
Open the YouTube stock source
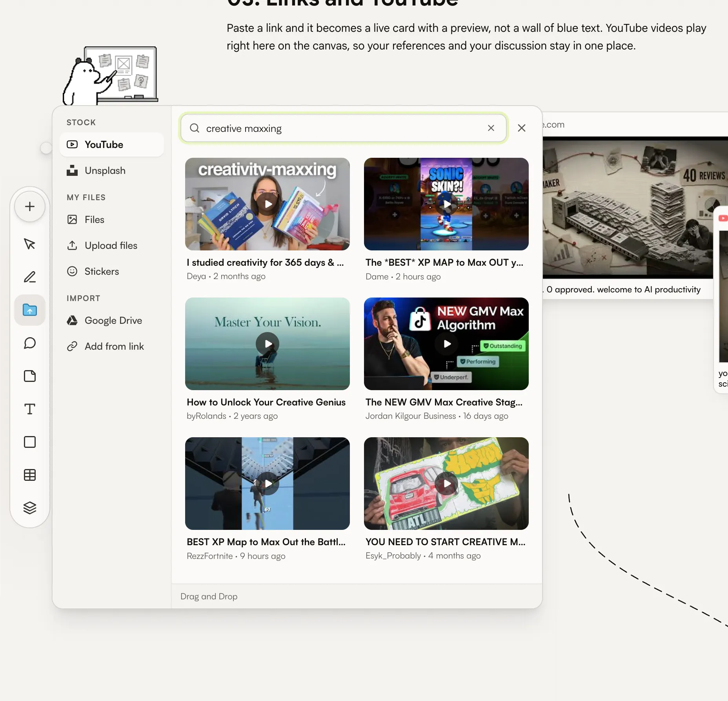(x=112, y=144)
